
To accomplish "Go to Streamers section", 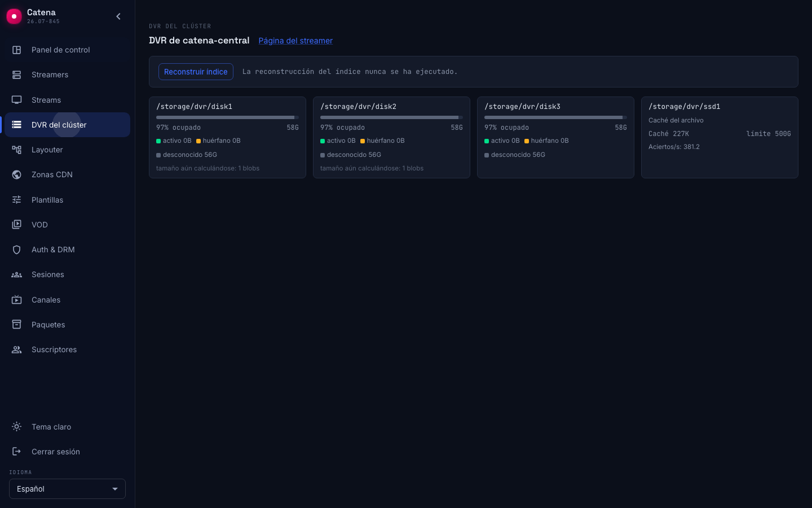I will (67, 75).
